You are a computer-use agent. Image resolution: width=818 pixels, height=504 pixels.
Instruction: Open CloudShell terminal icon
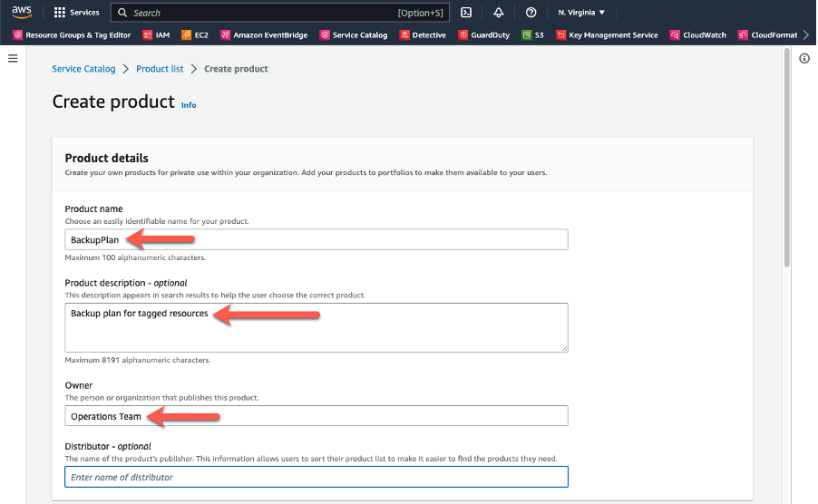pos(466,13)
